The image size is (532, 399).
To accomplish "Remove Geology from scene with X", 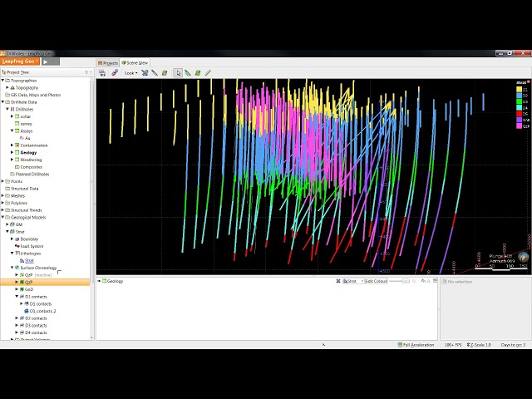I will click(338, 281).
